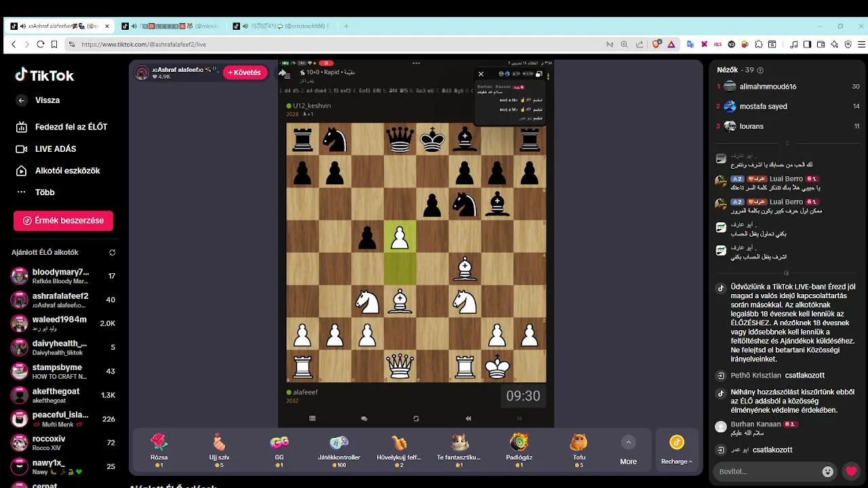The height and width of the screenshot is (488, 868).
Task: Open the waleed1984m live stream
Action: [x=63, y=323]
